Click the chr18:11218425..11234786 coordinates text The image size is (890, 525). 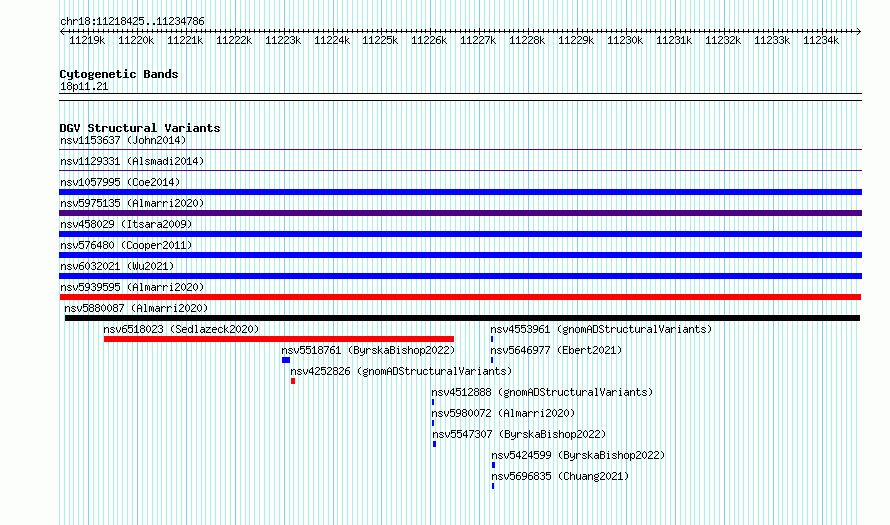(x=132, y=22)
